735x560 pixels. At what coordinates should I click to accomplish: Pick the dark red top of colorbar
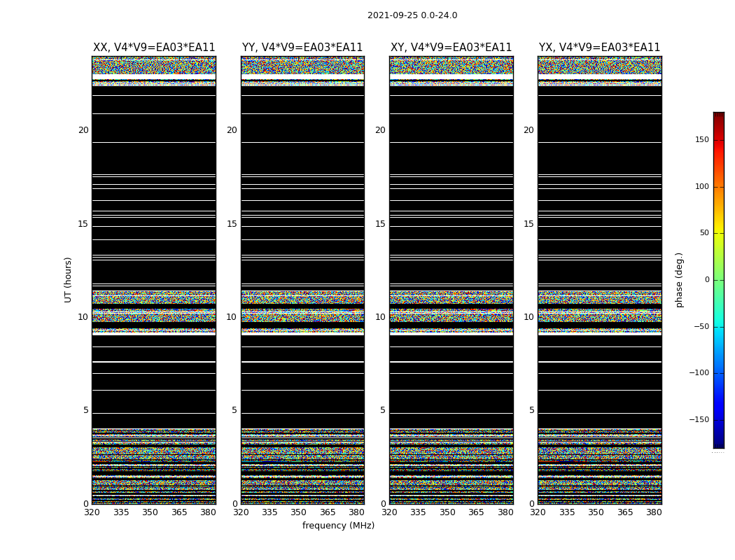(x=718, y=115)
